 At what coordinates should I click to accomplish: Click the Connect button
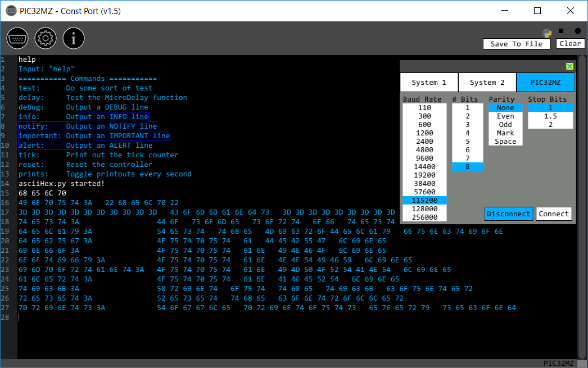554,213
